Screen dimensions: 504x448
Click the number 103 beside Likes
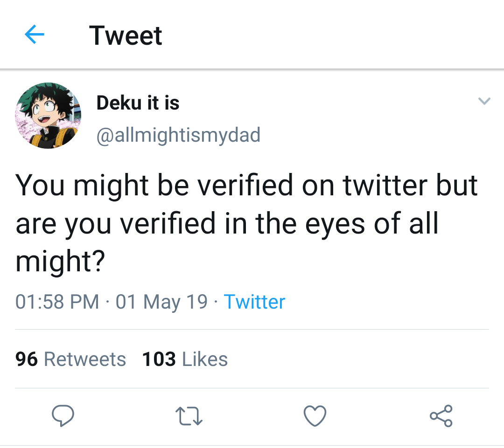[159, 359]
